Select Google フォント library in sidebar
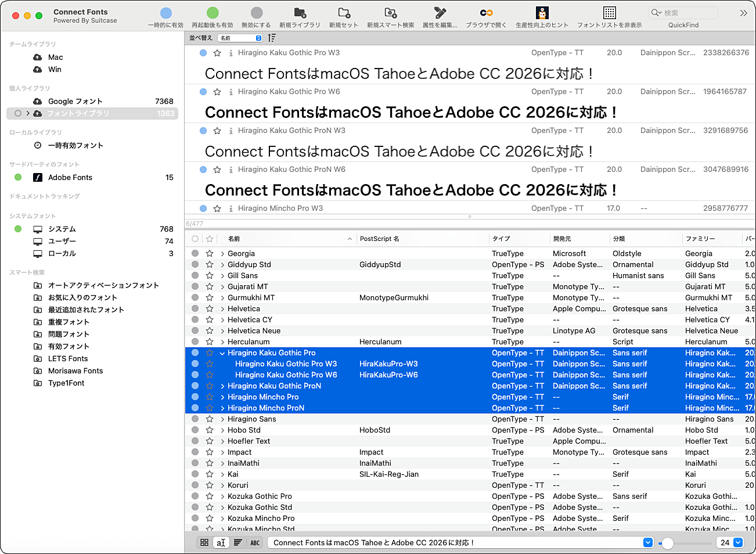This screenshot has width=756, height=554. tap(75, 101)
